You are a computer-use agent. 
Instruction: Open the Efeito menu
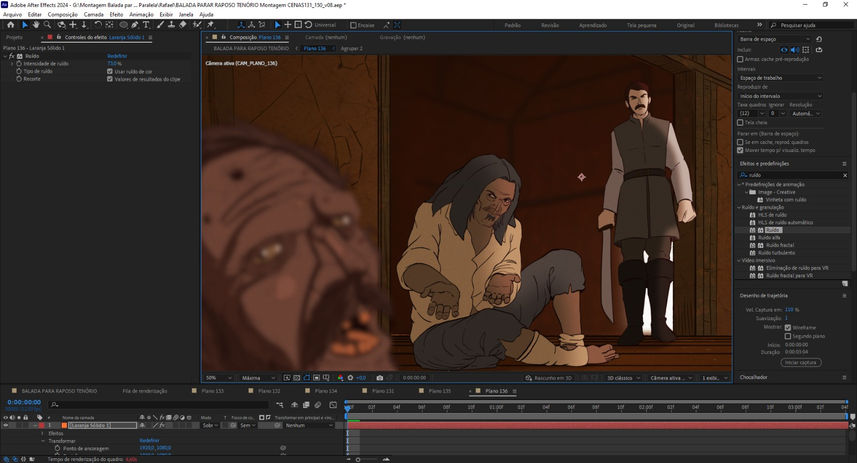pyautogui.click(x=116, y=15)
